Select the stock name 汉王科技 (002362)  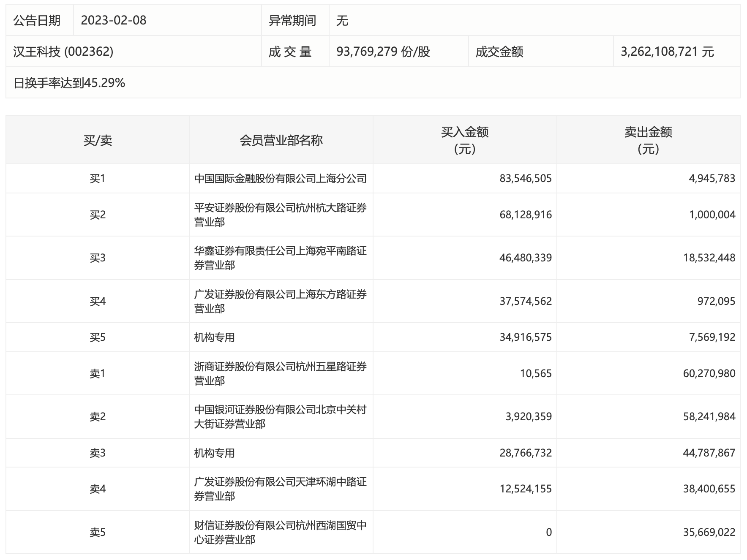tap(63, 52)
